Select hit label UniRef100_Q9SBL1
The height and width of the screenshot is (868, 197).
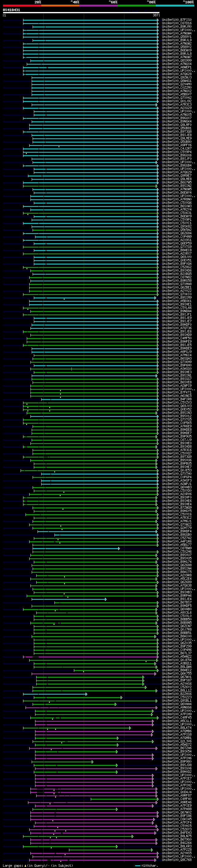[x=177, y=700]
